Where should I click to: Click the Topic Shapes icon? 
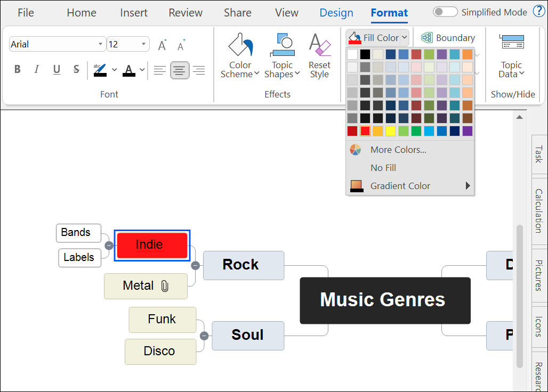(x=283, y=55)
